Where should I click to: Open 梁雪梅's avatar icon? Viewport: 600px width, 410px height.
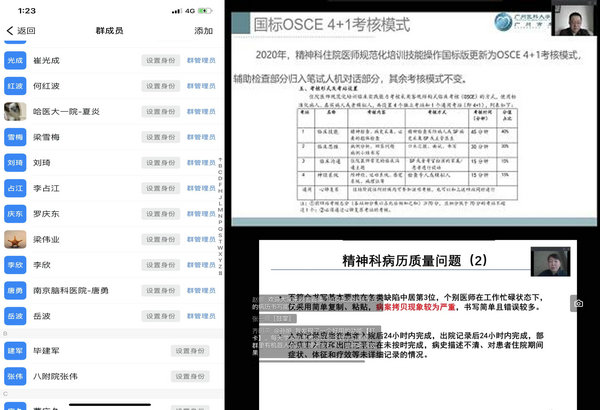[15, 137]
